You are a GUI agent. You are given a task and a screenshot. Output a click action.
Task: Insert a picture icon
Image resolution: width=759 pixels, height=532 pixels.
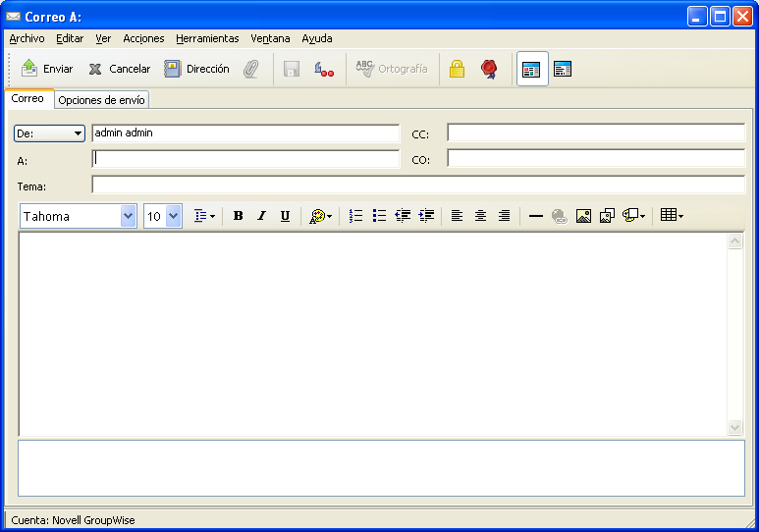tap(583, 216)
